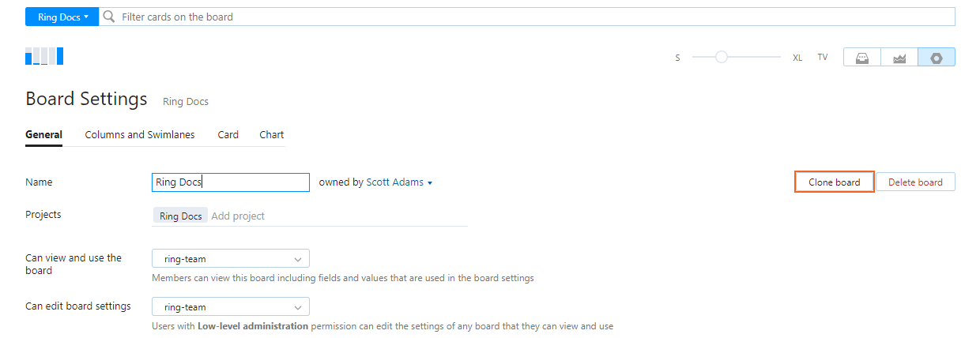980x338 pixels.
Task: Switch to the Columns and Swimlanes tab
Action: [140, 135]
